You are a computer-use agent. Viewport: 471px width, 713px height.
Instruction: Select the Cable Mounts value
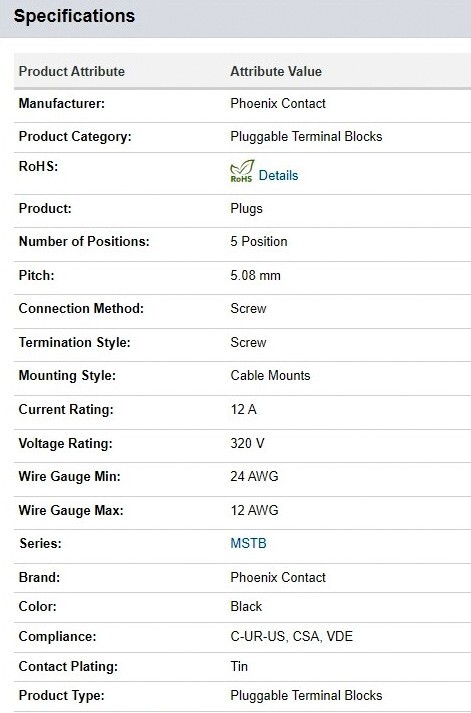pos(270,376)
